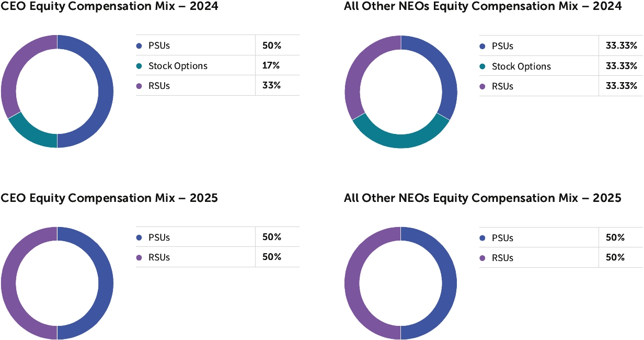This screenshot has width=644, height=340.
Task: Select the teal segment of the NEOs 2024 donut
Action: (401, 140)
